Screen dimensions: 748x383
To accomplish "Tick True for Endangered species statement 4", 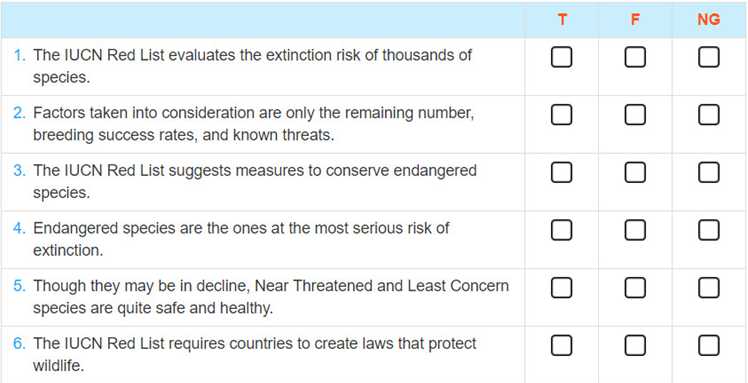I will point(561,230).
